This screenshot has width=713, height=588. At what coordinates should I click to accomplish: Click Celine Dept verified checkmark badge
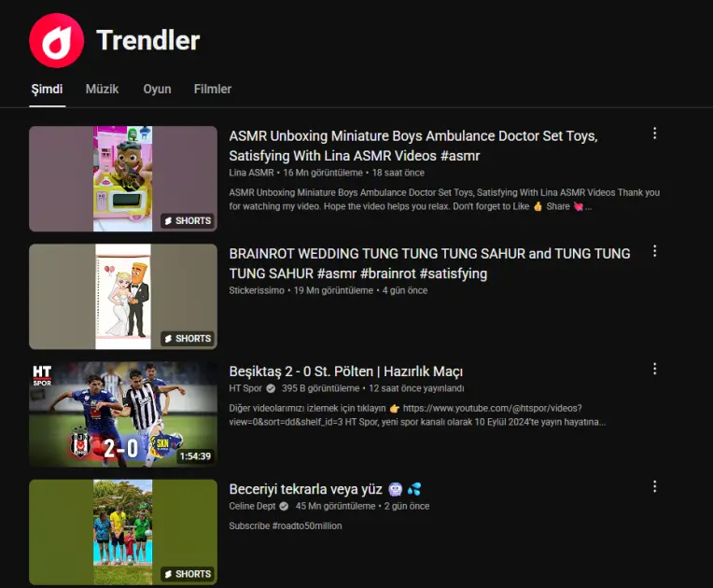click(284, 506)
